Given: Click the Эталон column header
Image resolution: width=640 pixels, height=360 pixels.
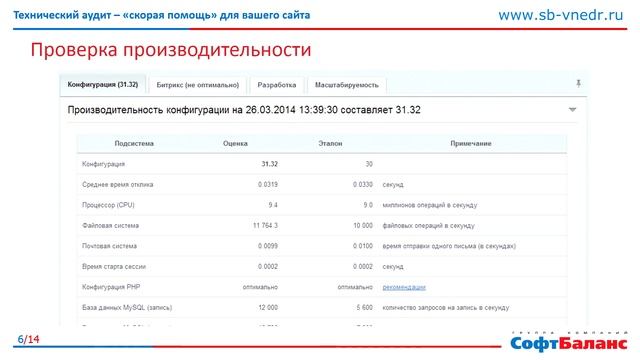Looking at the screenshot, I should tap(330, 144).
